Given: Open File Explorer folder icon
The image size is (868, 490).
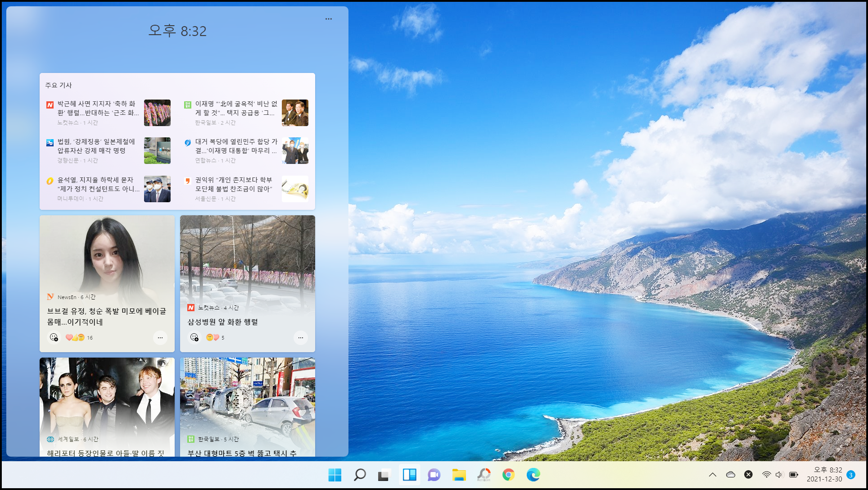Looking at the screenshot, I should coord(459,475).
